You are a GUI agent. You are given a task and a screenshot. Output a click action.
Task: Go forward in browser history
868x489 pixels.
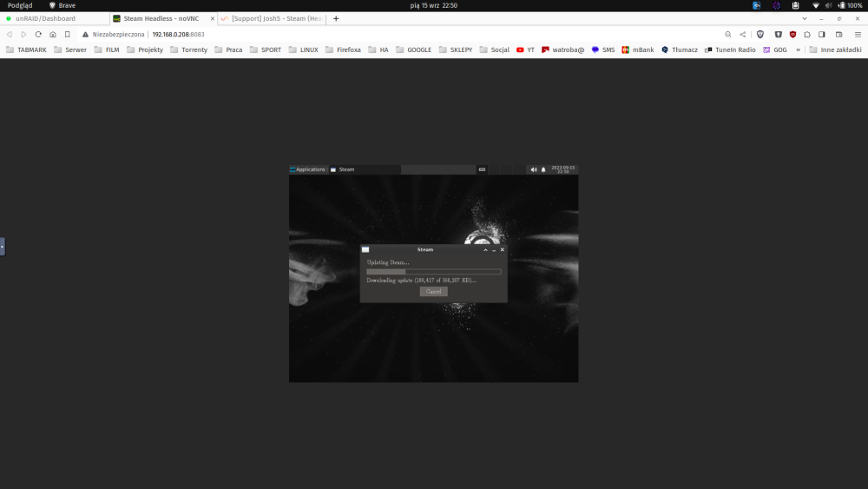click(x=23, y=35)
